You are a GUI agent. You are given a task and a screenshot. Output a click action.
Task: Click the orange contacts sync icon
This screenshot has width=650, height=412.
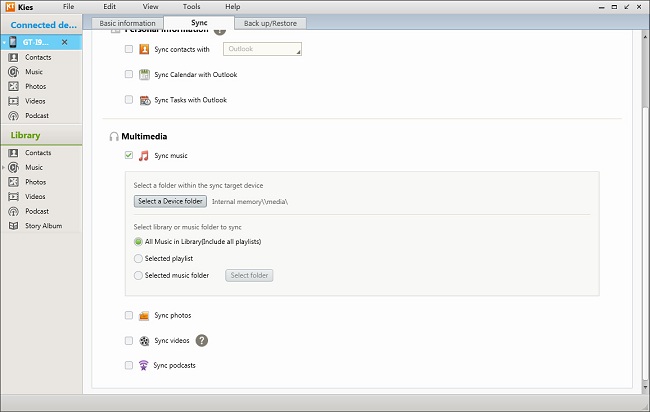pos(144,49)
